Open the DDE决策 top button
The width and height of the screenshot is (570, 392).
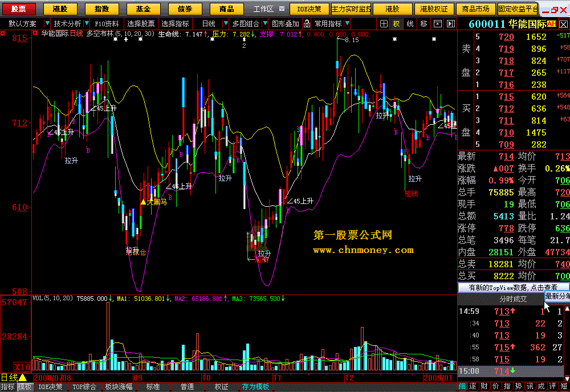click(x=310, y=9)
